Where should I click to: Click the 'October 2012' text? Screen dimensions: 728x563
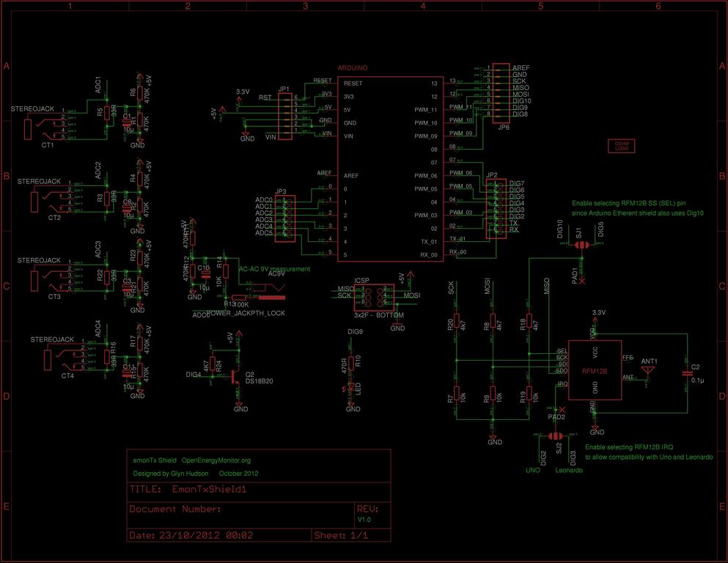tap(239, 474)
